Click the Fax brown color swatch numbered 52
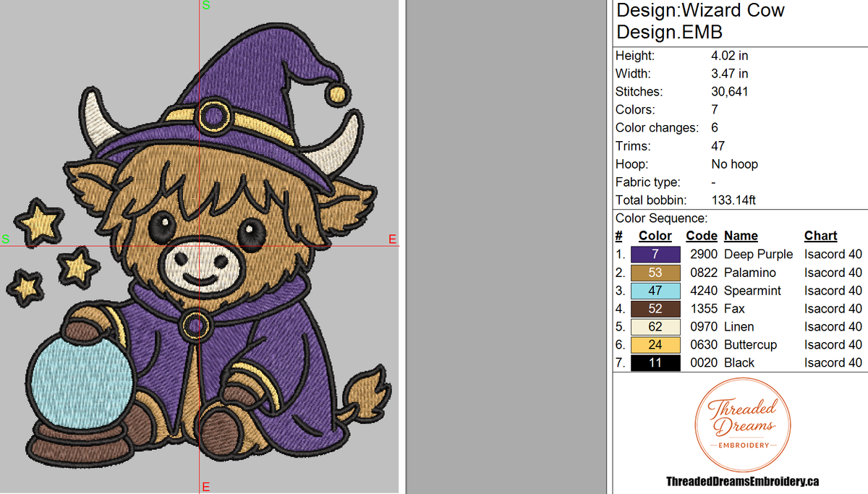The height and width of the screenshot is (494, 868). tap(655, 309)
